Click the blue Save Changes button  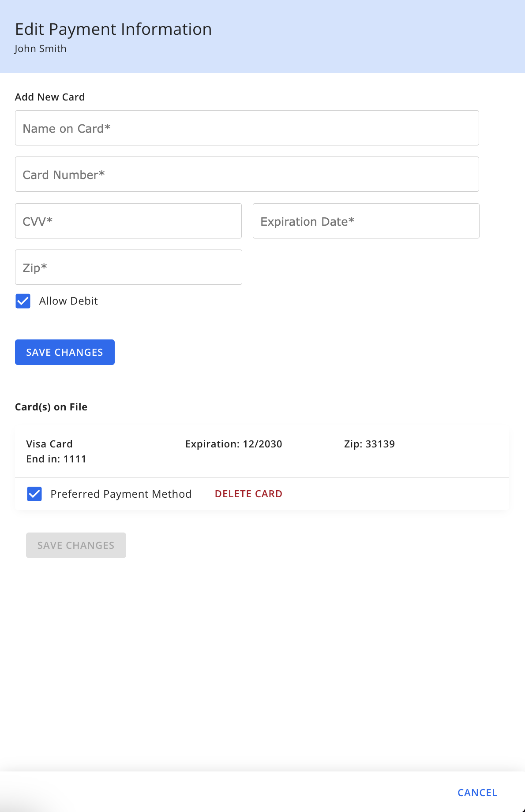(65, 352)
